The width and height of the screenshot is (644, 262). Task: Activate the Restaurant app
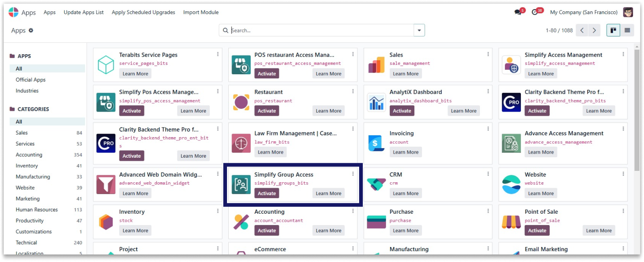pos(267,111)
